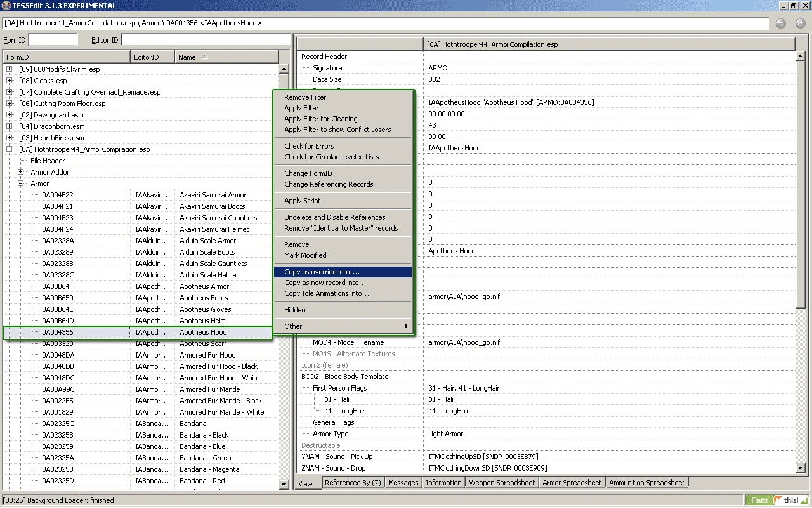Choose Remove "Identical to Master" records
The height and width of the screenshot is (508, 812).
pos(343,228)
